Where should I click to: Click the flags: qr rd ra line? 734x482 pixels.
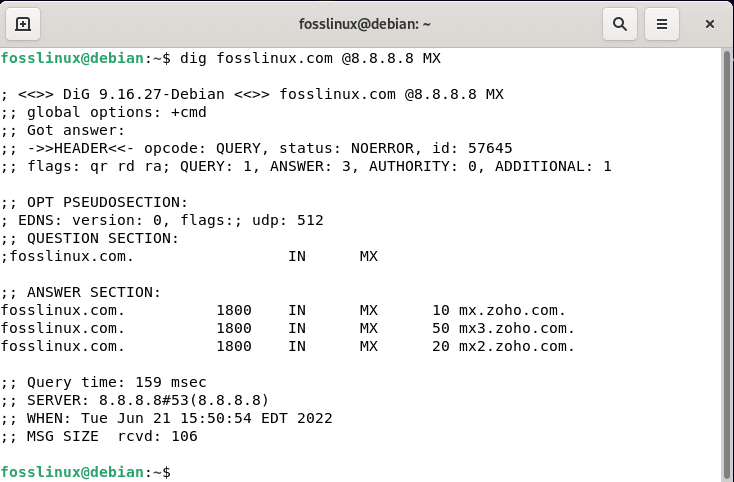click(306, 167)
